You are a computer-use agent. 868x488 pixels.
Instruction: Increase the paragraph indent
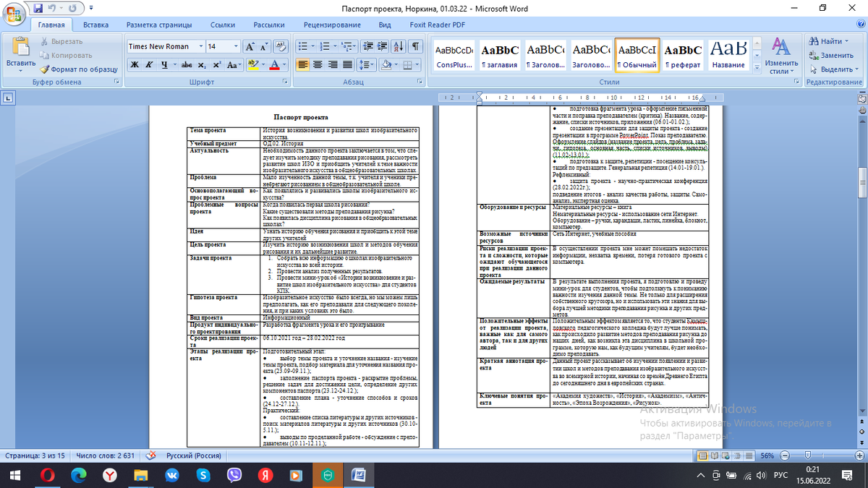[x=380, y=46]
